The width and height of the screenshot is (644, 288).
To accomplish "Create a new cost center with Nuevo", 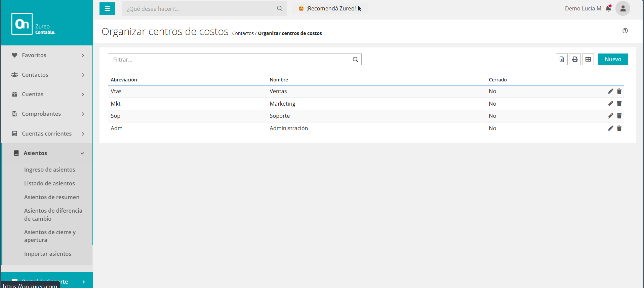I will (x=613, y=59).
